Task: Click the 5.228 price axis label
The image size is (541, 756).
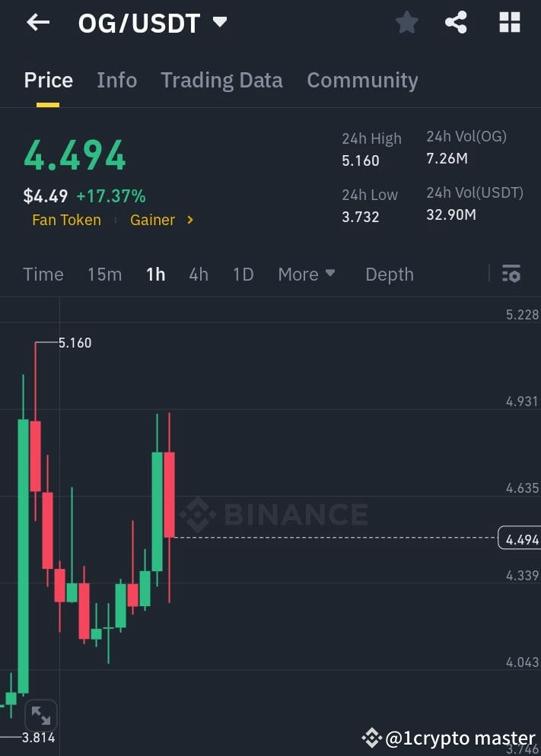Action: (x=522, y=315)
